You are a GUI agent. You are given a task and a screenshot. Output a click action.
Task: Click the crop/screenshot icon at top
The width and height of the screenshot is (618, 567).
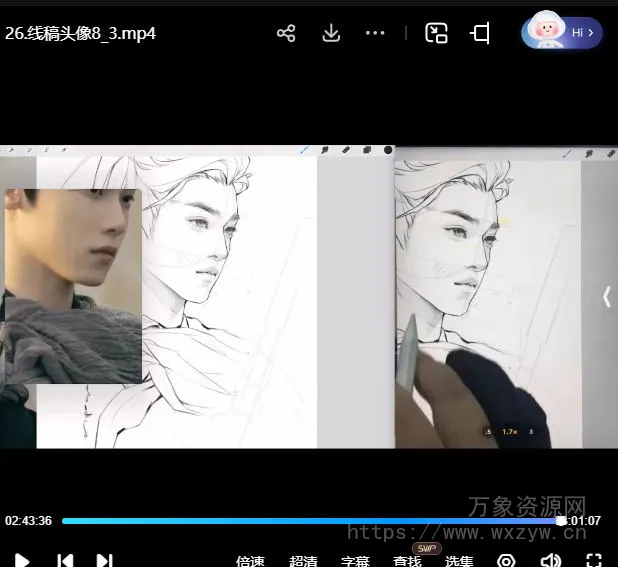pos(480,33)
